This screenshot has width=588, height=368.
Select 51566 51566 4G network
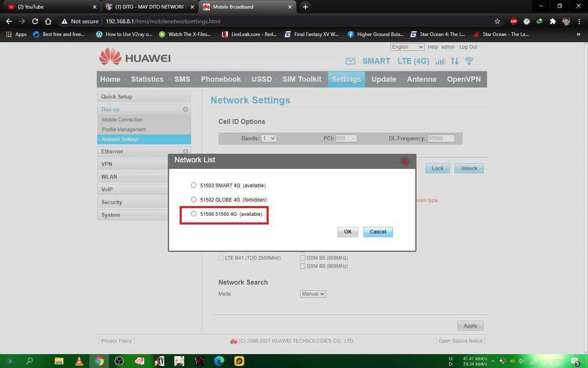point(194,214)
